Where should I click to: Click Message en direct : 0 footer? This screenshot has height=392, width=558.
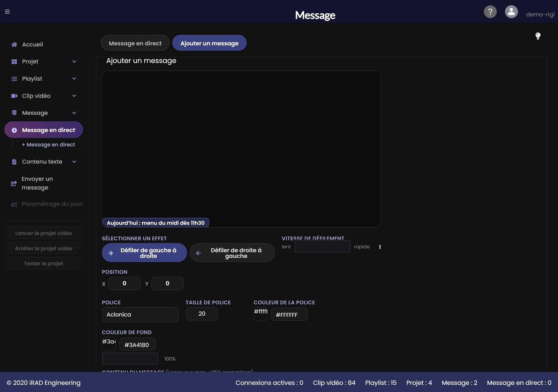tap(519, 383)
